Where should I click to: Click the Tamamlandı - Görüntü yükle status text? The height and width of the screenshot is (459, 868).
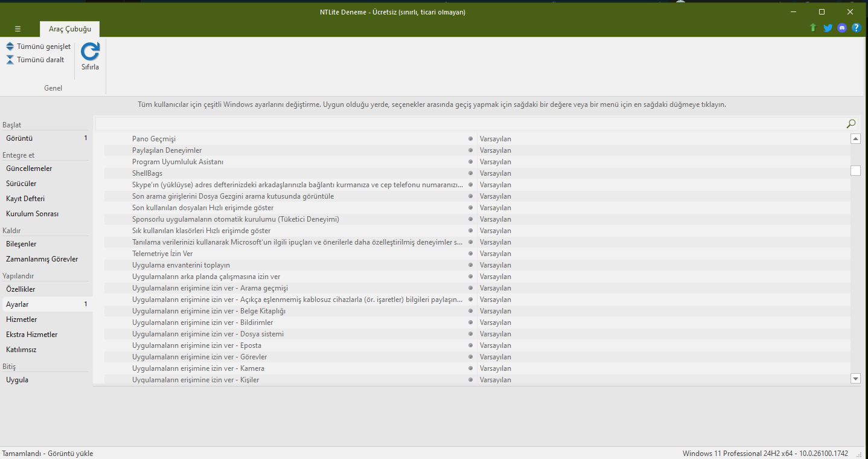pyautogui.click(x=48, y=454)
